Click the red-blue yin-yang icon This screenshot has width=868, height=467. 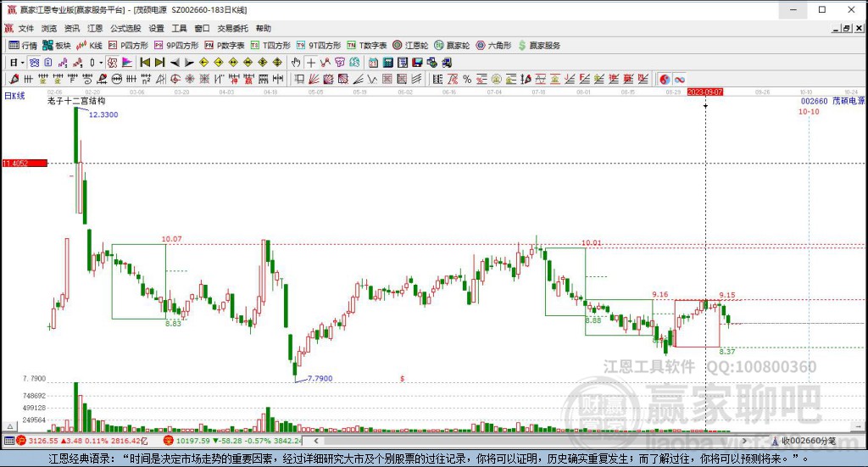point(665,79)
